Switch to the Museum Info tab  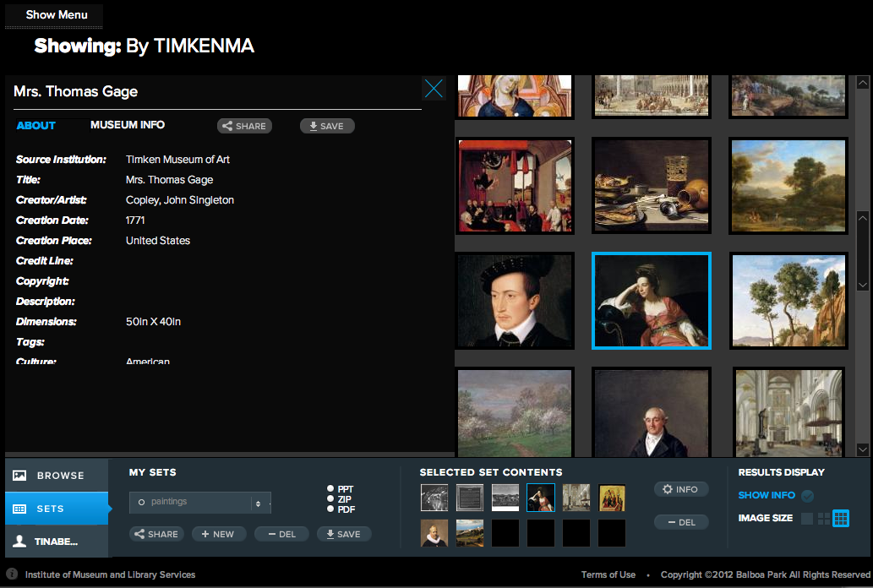pos(128,125)
